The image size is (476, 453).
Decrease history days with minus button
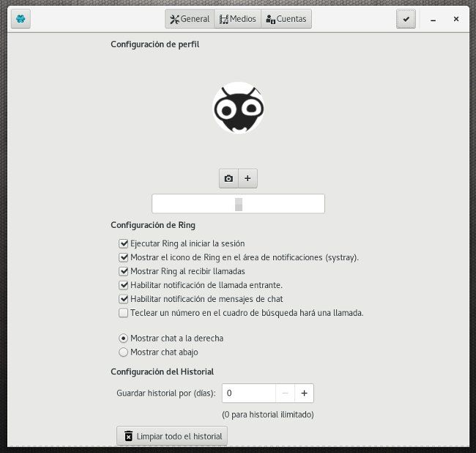tap(286, 394)
